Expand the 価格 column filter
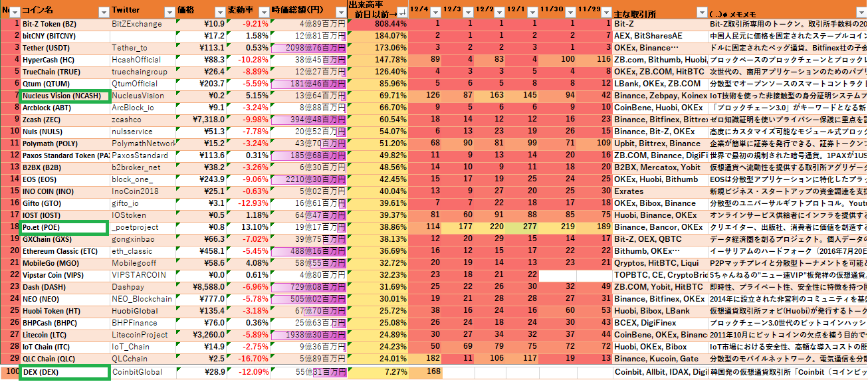This screenshot has height=384, width=868. (x=220, y=12)
